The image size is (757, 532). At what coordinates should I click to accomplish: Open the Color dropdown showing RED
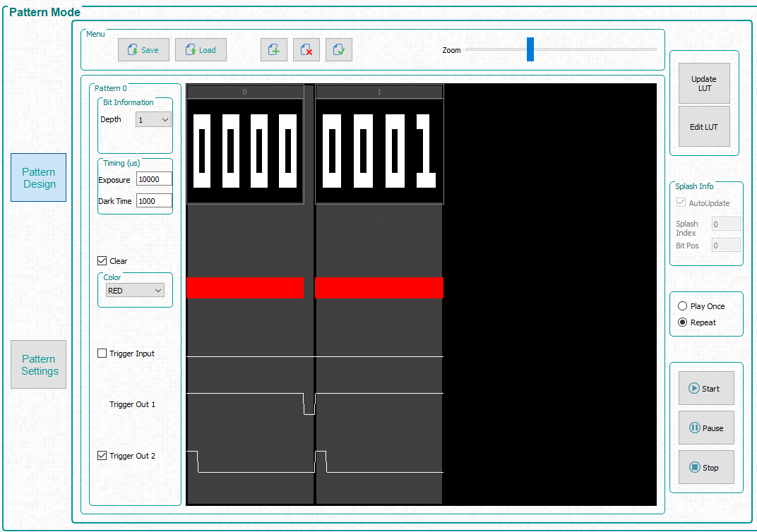135,291
